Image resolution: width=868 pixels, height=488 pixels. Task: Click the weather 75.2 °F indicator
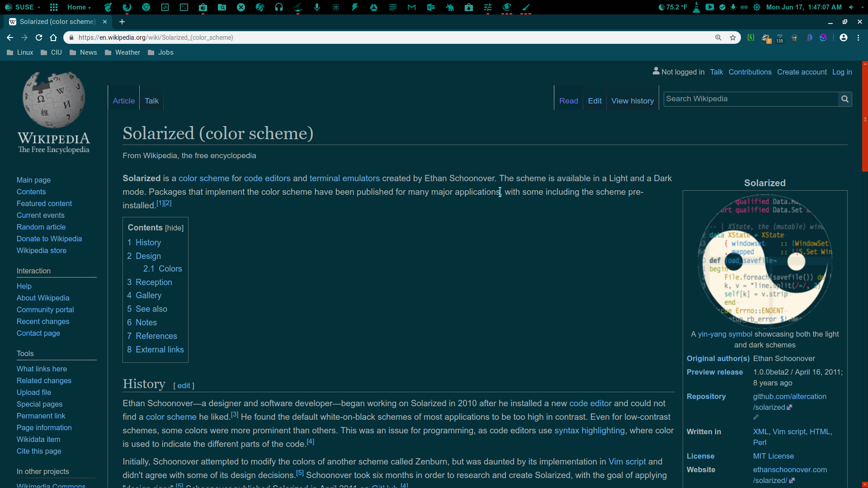[673, 7]
